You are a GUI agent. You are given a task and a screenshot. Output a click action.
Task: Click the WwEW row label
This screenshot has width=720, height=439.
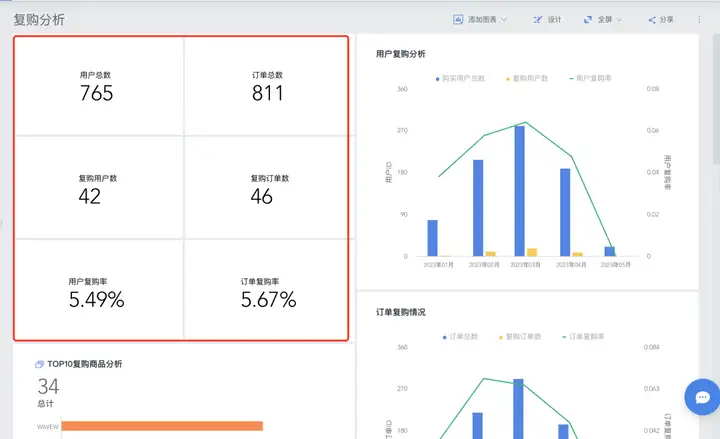point(48,427)
